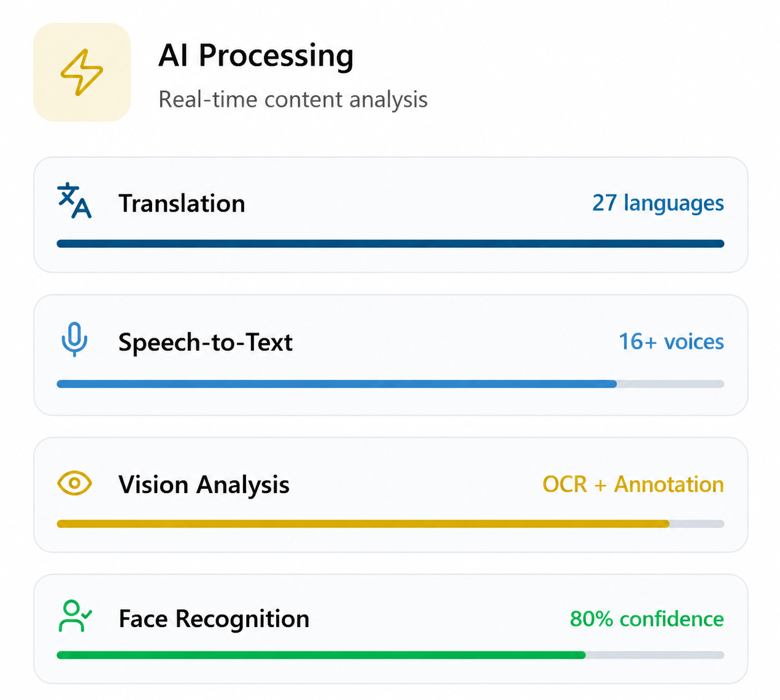Select the Face Recognition label

[214, 619]
